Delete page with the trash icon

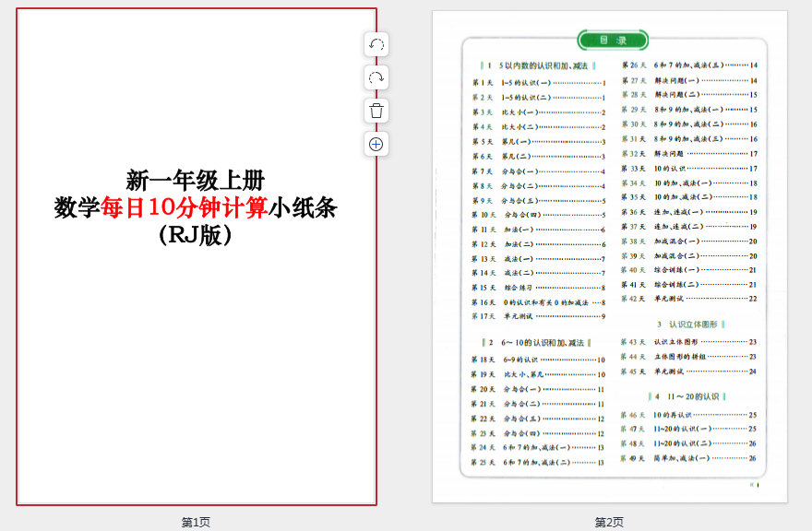pos(376,111)
